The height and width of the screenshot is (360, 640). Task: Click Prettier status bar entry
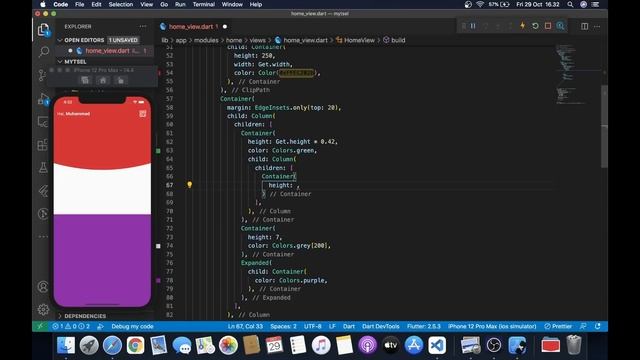(558, 326)
